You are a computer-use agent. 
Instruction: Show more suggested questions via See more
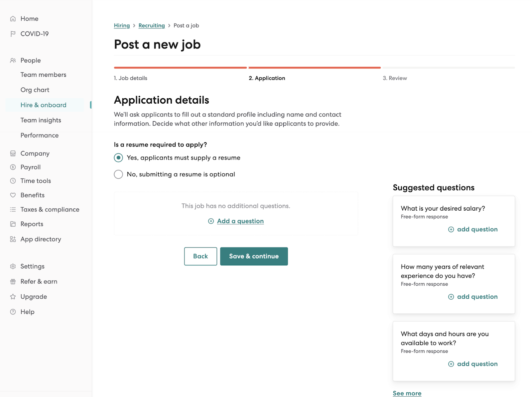click(407, 393)
